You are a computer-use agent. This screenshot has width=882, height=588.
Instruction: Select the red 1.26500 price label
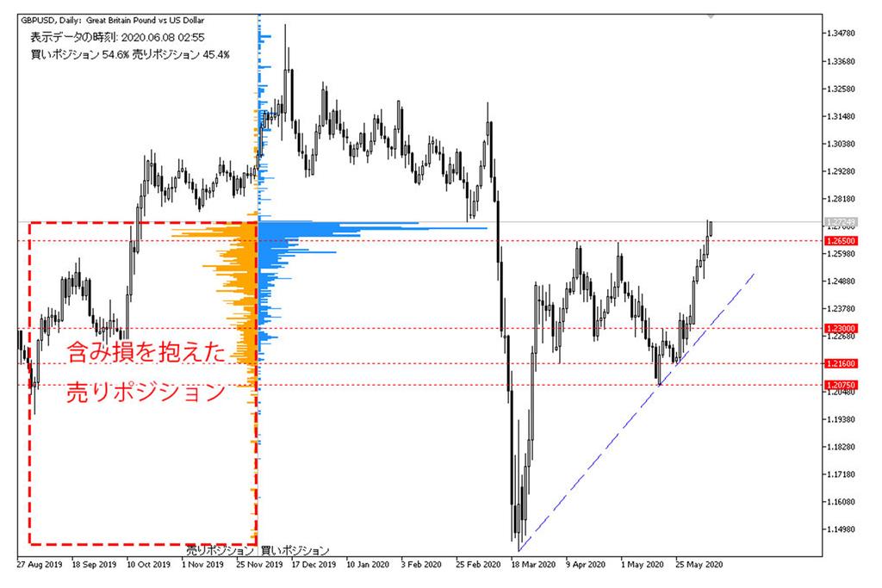coord(840,242)
